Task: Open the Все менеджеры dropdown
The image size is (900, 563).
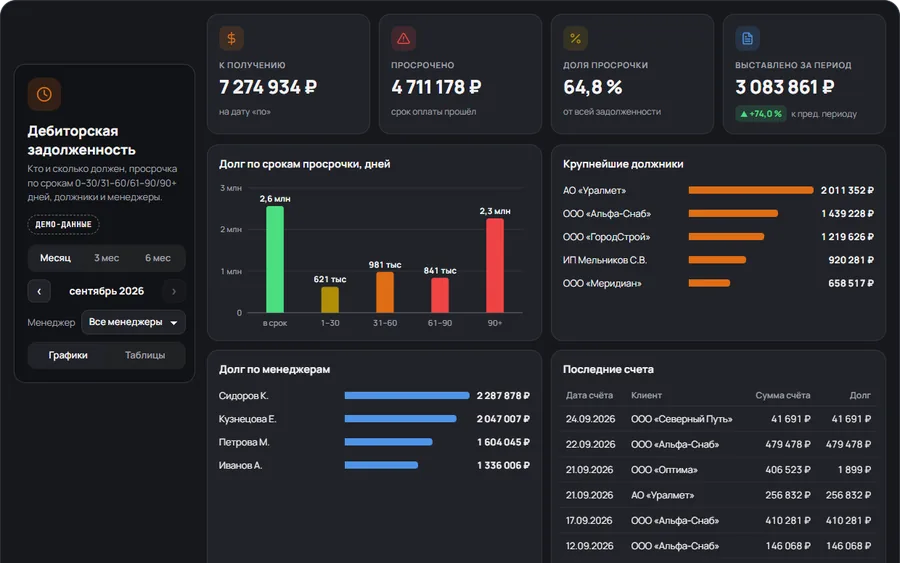Action: [133, 322]
